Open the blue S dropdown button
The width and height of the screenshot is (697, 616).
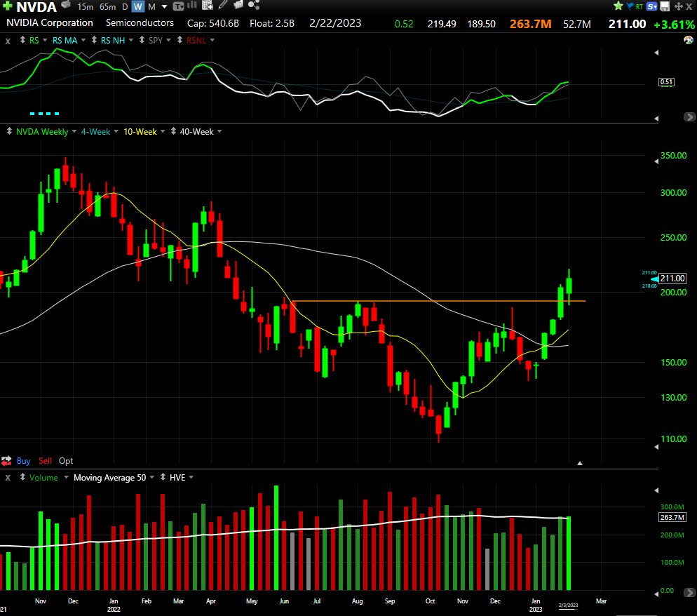click(x=652, y=7)
